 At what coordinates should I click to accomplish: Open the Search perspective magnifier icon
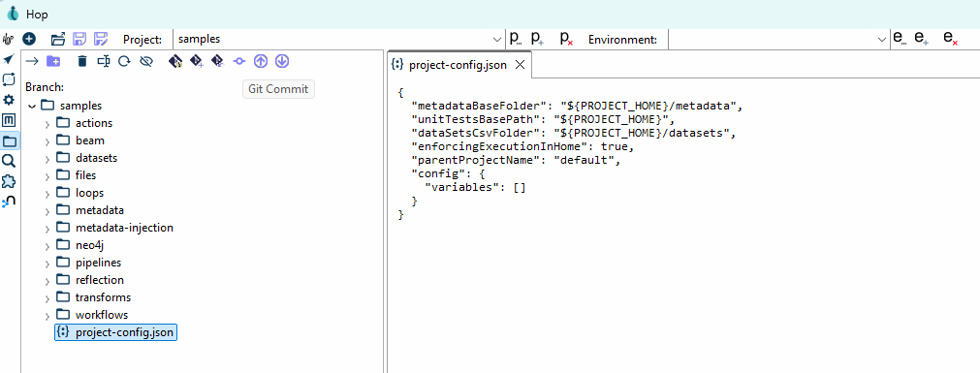click(x=9, y=161)
